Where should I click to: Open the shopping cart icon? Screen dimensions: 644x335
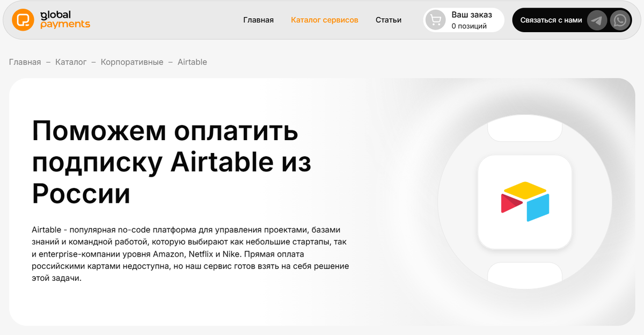[436, 20]
